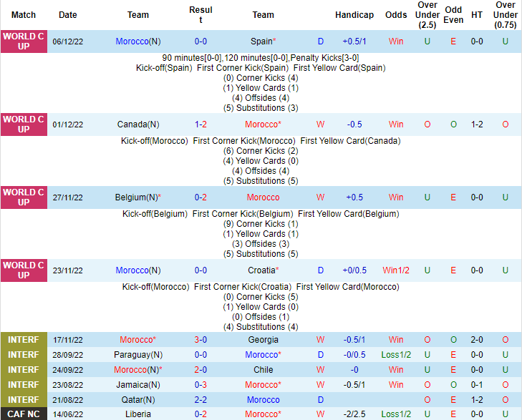Screen dimensions: 522x420
Task: Click the 2-2 result of Qatar match
Action: click(201, 400)
